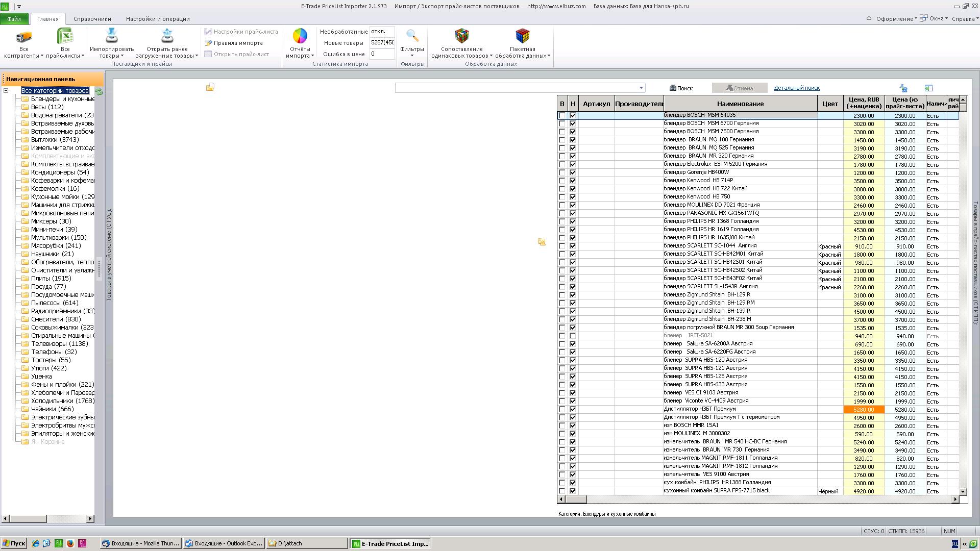Click the Весы (112) folder icon

click(24, 107)
